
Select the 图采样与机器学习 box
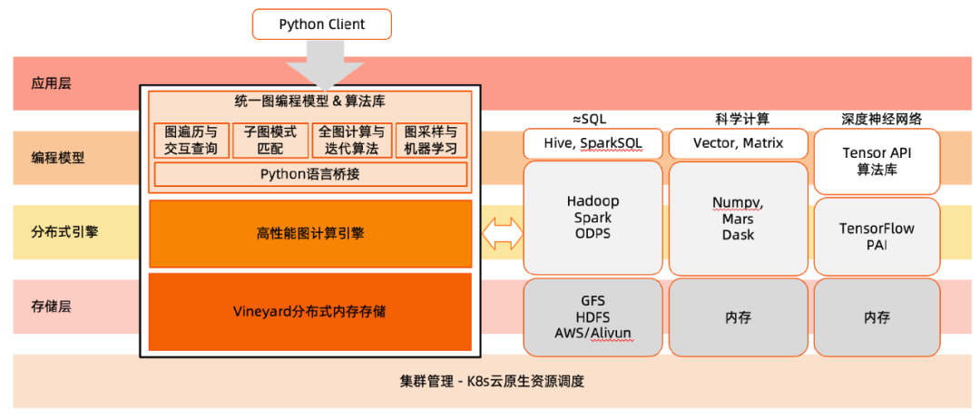[431, 141]
